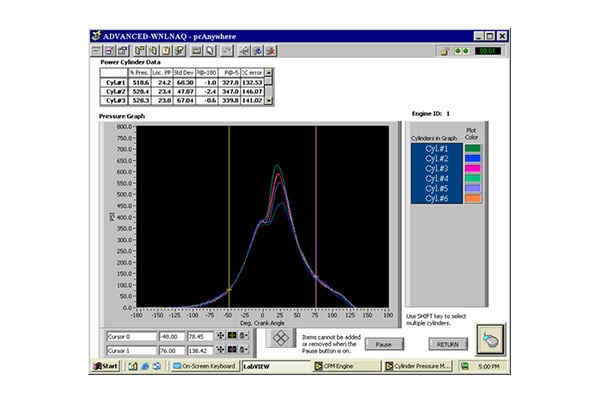The height and width of the screenshot is (400, 600).
Task: Click the ninth pcAnywhere toolbar icon
Action: click(x=209, y=51)
